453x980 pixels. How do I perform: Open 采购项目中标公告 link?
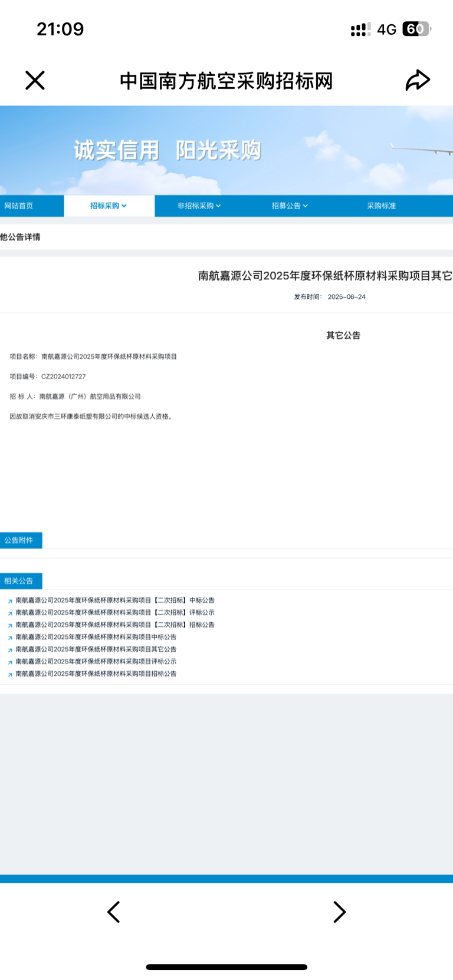[x=96, y=637]
